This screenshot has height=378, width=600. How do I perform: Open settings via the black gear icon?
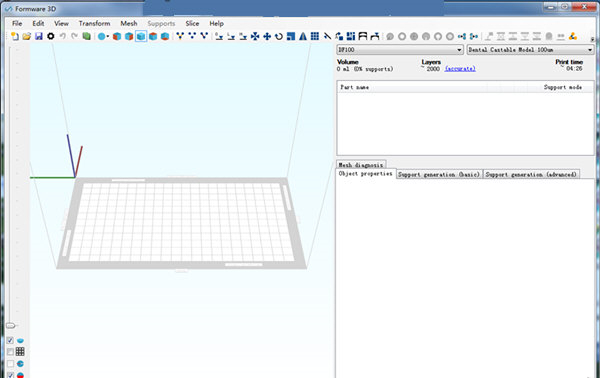51,36
